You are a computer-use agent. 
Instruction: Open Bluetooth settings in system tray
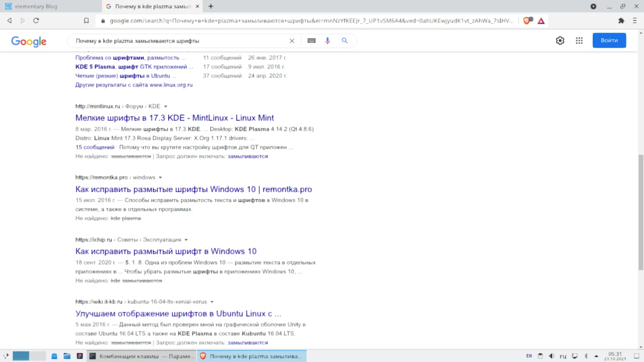click(x=586, y=356)
